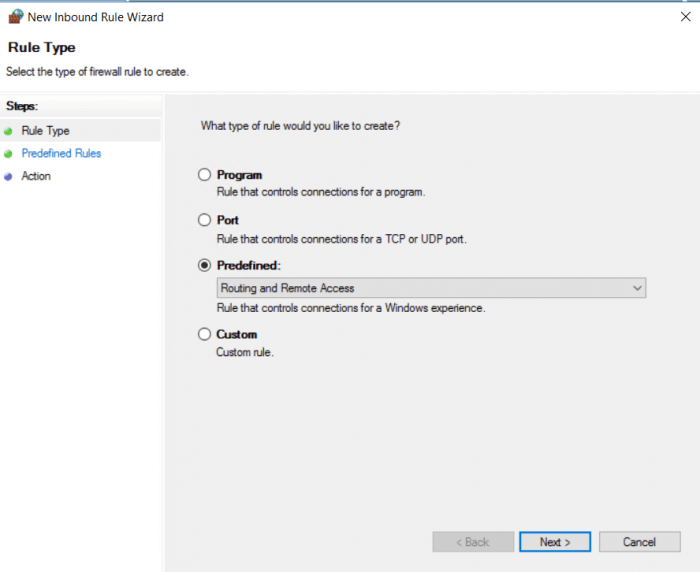Click the Steps header in left pane
The image size is (700, 572).
click(21, 106)
